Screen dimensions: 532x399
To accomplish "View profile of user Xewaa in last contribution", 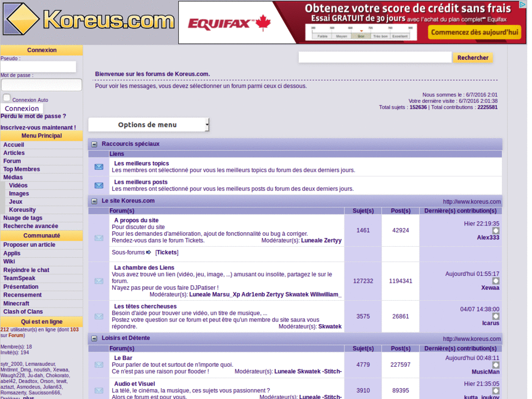I will [x=490, y=288].
